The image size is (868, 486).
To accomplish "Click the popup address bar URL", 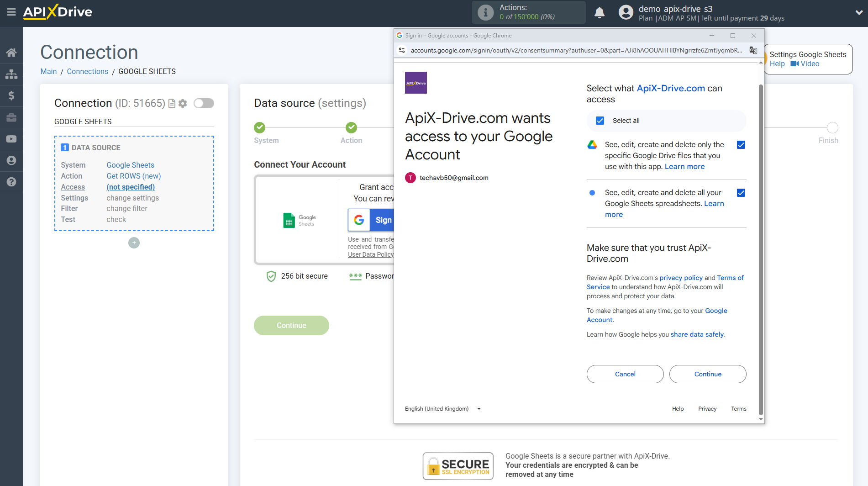I will click(576, 50).
